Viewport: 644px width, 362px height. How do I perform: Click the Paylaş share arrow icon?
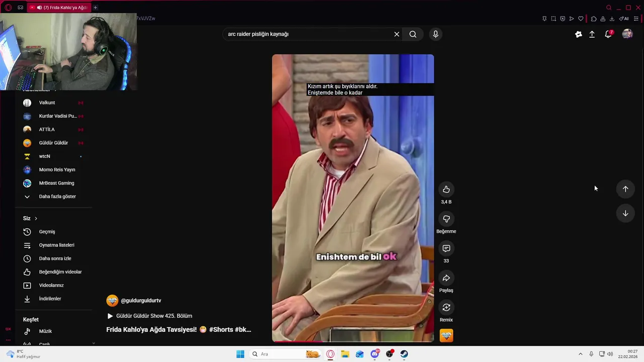pyautogui.click(x=446, y=278)
